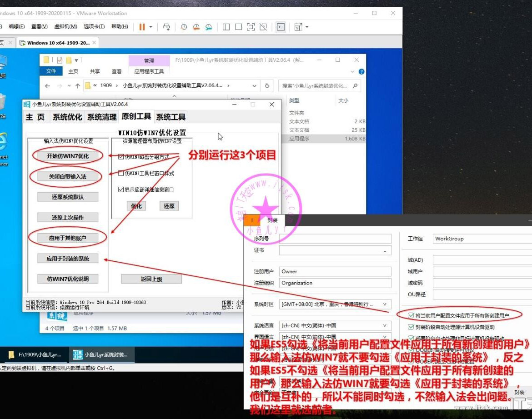Close the Windows 10 x64-1909 VM tab
Viewport: 532px width, 419px height.
point(94,43)
